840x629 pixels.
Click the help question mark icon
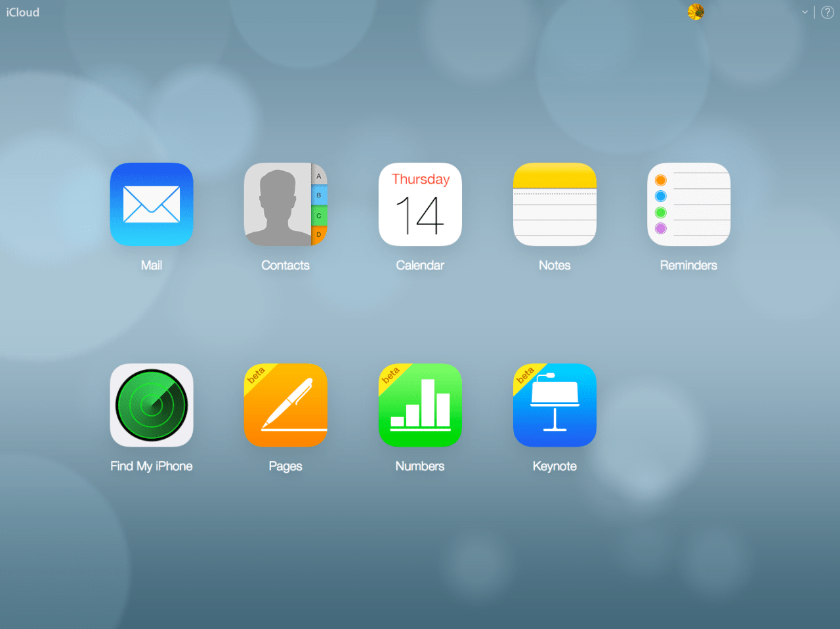[828, 12]
